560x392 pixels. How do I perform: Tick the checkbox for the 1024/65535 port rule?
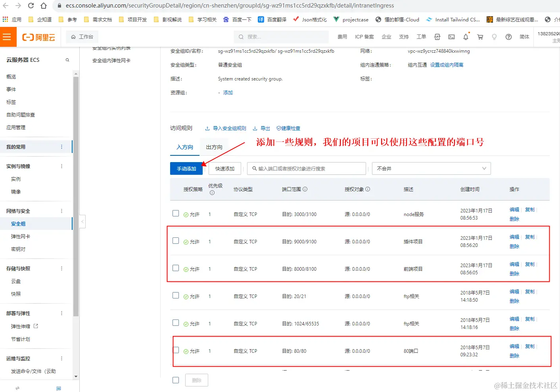click(x=176, y=323)
